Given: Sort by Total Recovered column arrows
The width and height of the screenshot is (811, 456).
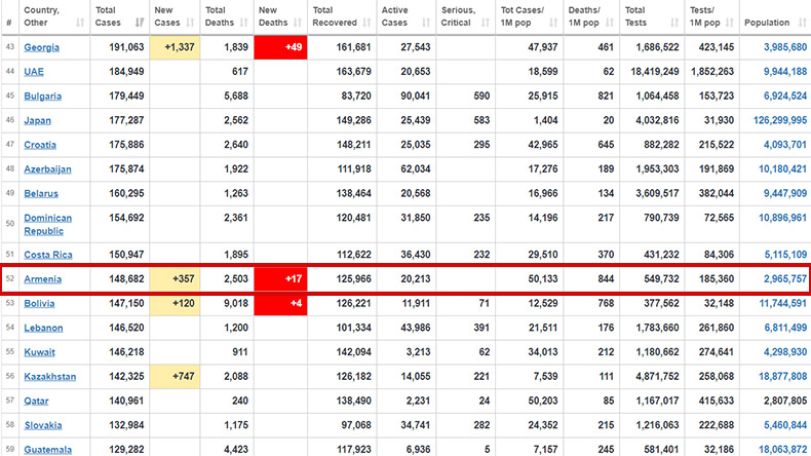Looking at the screenshot, I should pos(367,22).
